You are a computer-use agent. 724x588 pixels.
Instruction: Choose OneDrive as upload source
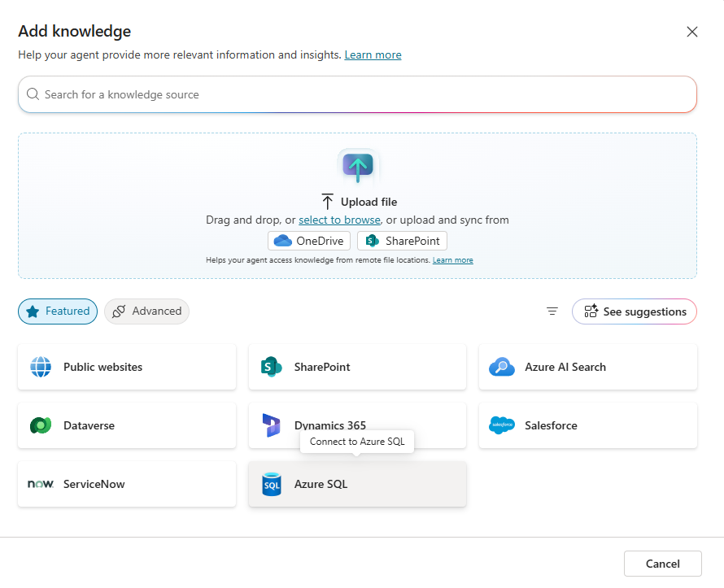(x=309, y=241)
